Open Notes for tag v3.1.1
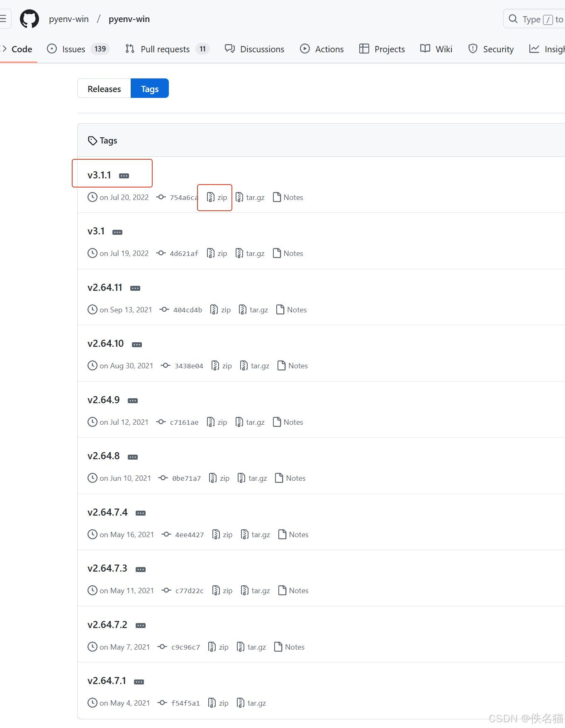This screenshot has height=728, width=565. point(288,197)
